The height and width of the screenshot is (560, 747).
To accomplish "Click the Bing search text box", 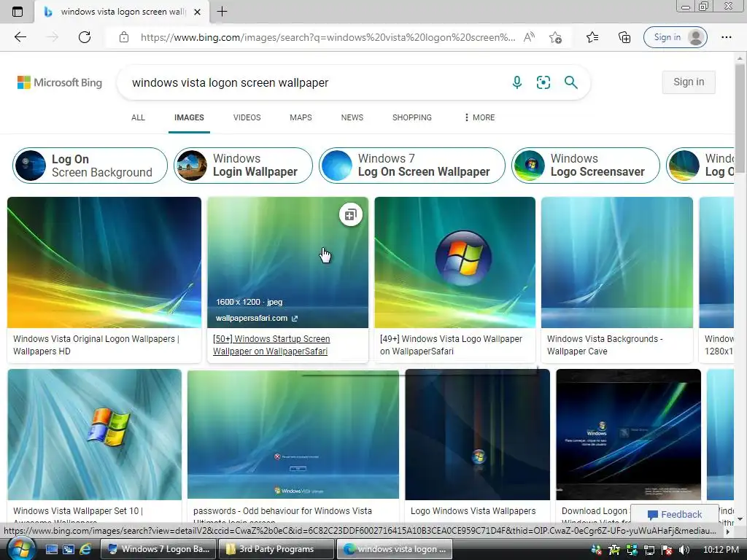I will [314, 83].
